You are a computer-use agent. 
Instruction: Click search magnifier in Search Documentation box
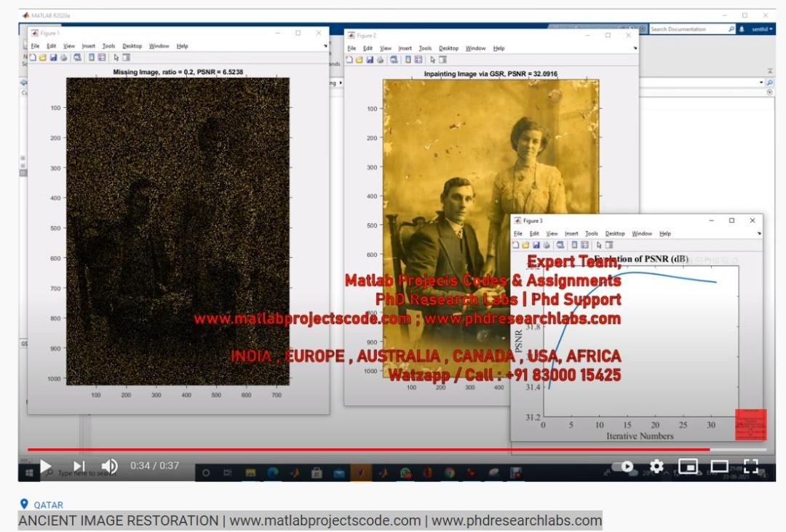[731, 29]
